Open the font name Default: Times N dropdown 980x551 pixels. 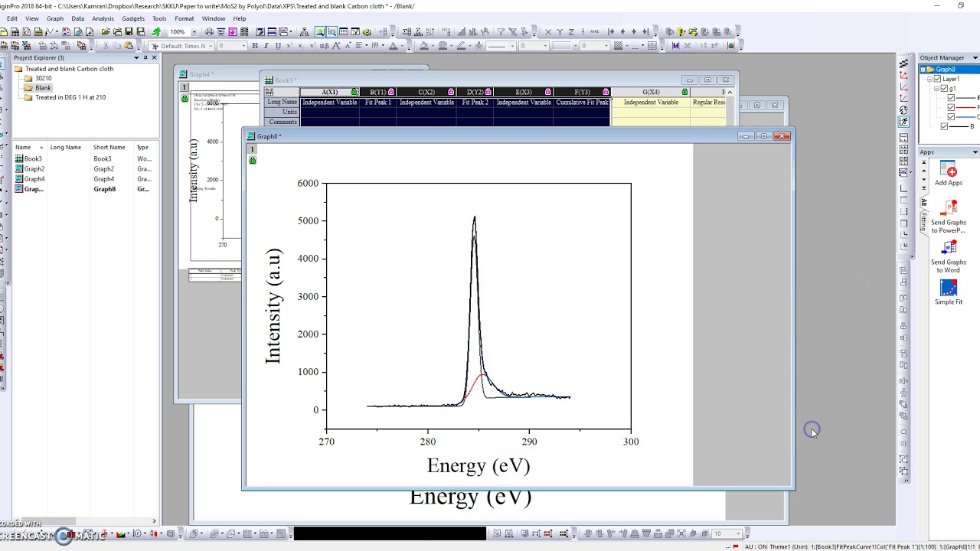point(211,46)
